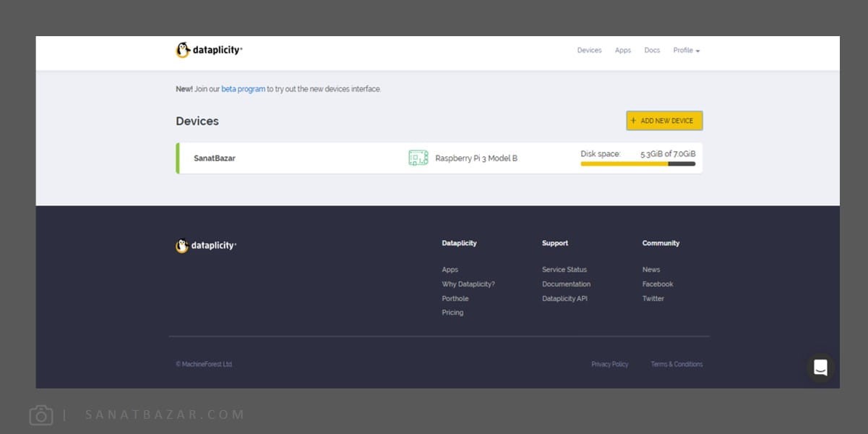Click the Disk space label
Screen dimensions: 868x434
pyautogui.click(x=601, y=154)
